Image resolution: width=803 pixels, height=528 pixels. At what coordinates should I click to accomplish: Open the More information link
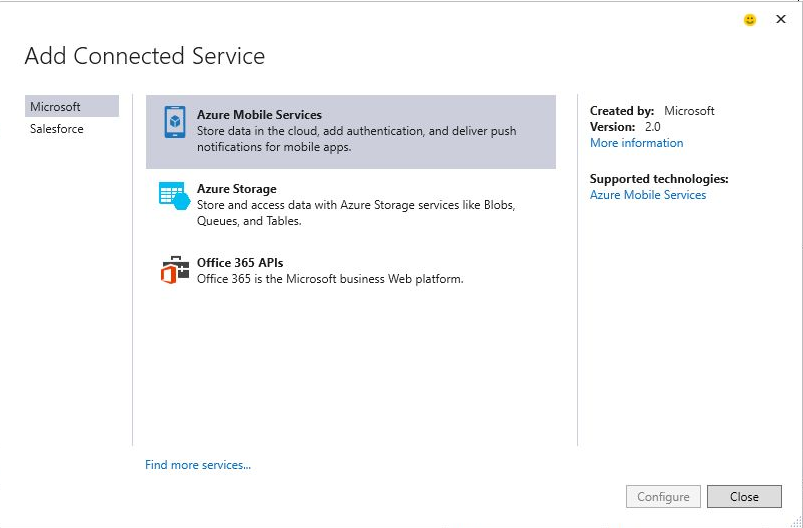point(636,143)
